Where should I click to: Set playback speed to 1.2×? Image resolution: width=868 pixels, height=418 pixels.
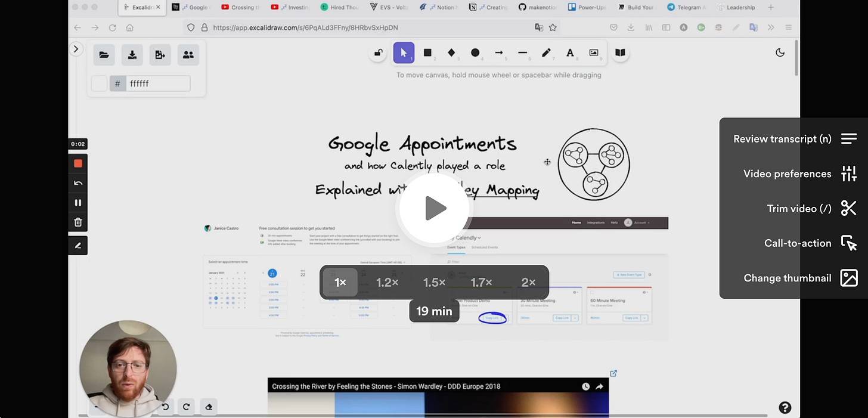(387, 283)
